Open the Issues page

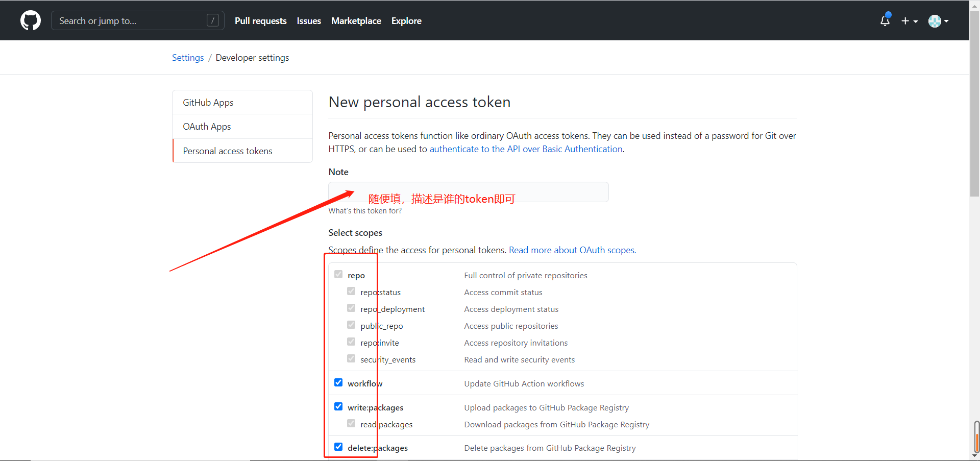(309, 21)
